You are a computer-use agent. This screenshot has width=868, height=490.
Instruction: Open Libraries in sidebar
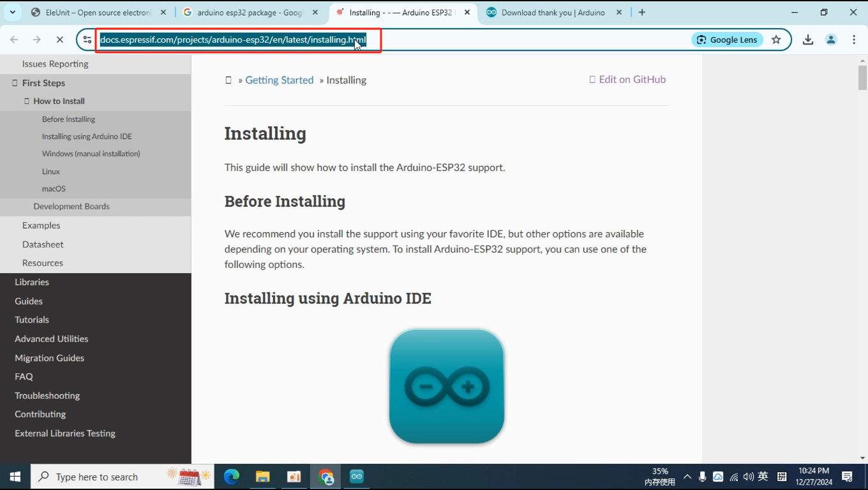click(32, 282)
